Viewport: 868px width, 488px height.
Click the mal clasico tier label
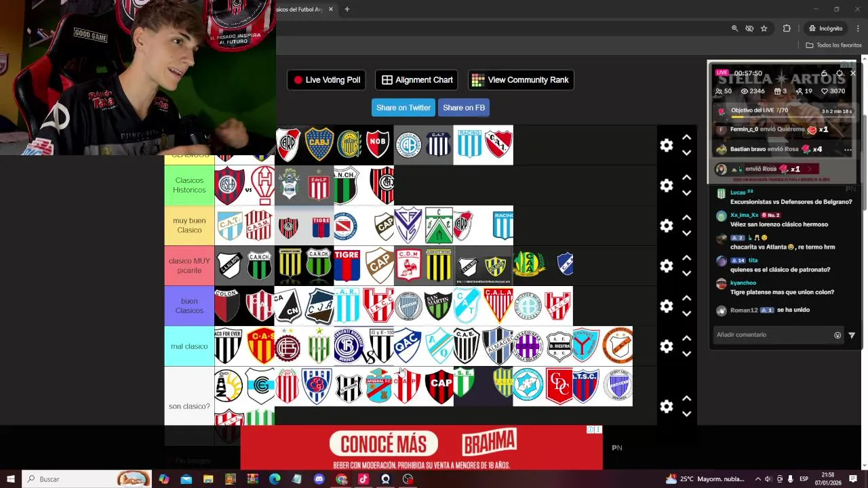(x=189, y=346)
